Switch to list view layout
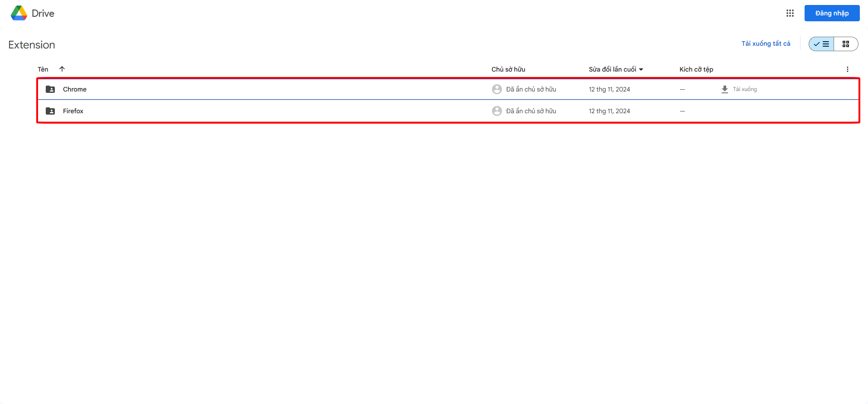 821,44
